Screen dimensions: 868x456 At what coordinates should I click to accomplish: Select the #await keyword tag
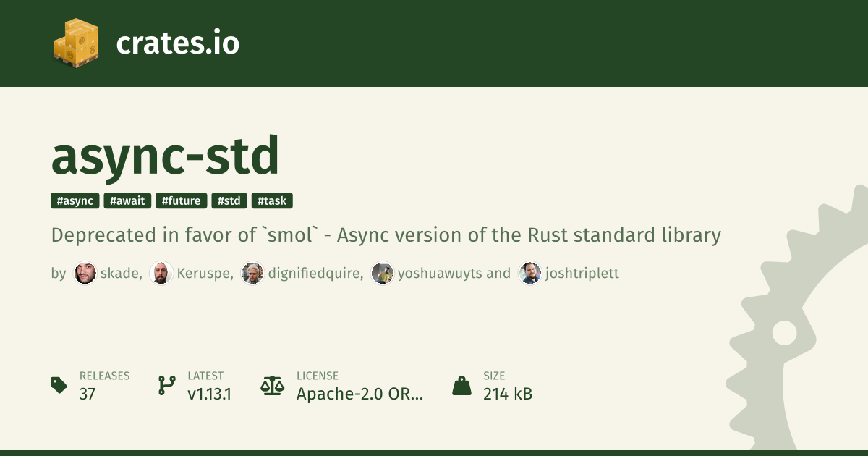coord(127,201)
